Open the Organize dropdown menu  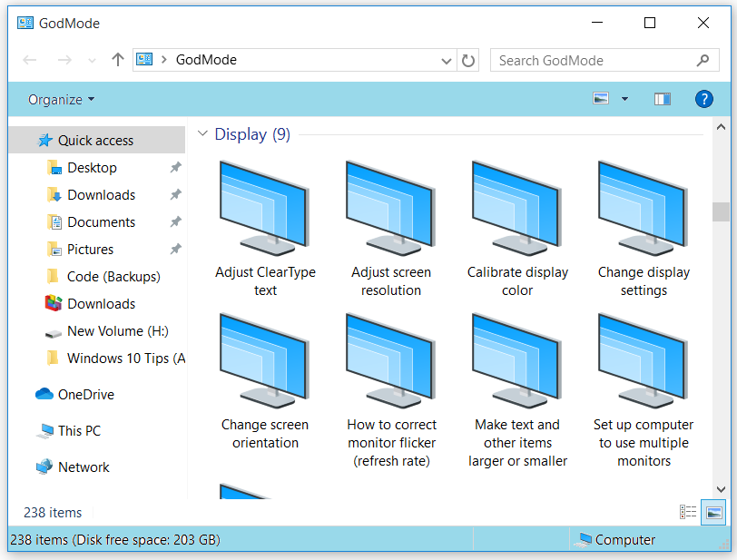pos(61,100)
